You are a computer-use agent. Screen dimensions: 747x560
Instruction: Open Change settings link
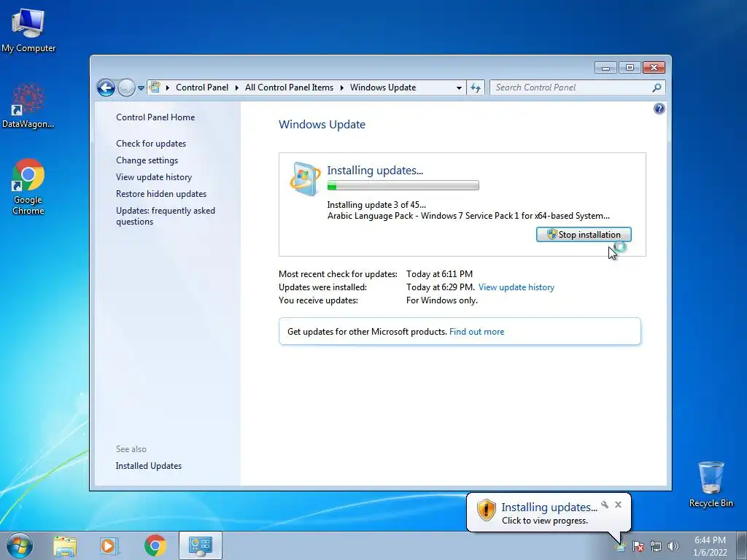tap(147, 160)
